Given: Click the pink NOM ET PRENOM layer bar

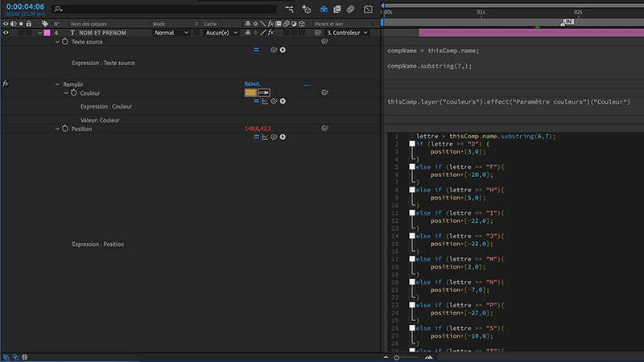Looking at the screenshot, I should point(531,33).
